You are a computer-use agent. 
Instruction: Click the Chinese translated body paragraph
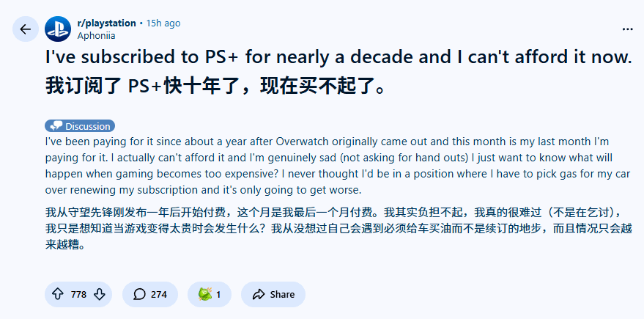click(322, 229)
